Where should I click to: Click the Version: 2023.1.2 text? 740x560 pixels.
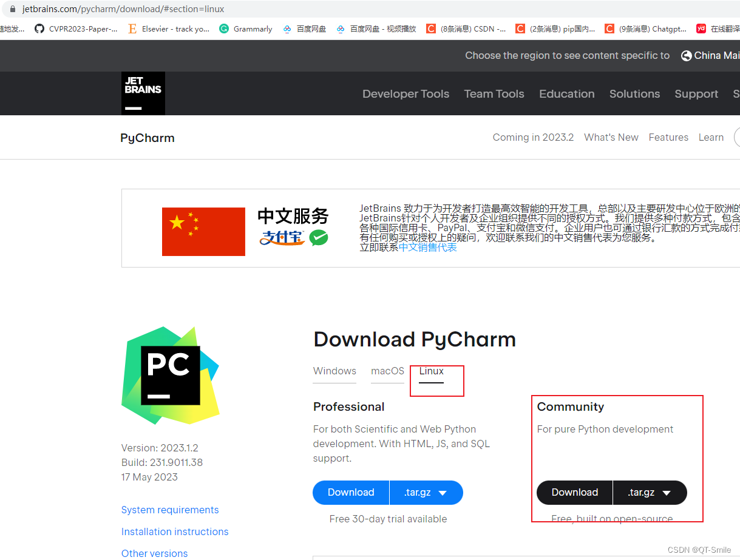(160, 448)
